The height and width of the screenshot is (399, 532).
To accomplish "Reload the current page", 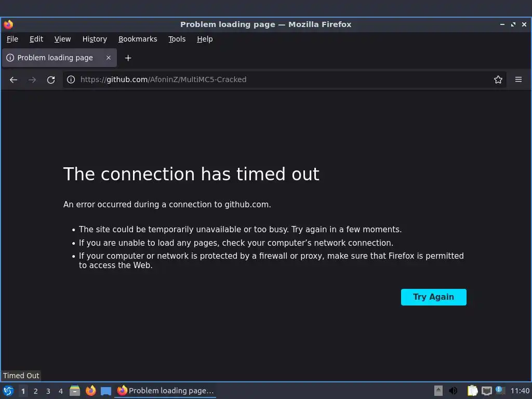I will click(51, 79).
